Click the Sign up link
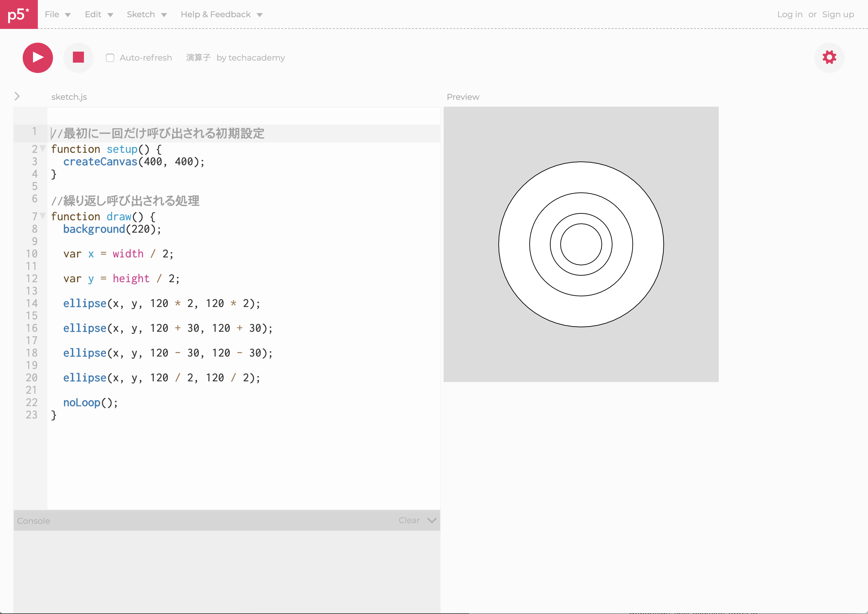 click(x=838, y=14)
